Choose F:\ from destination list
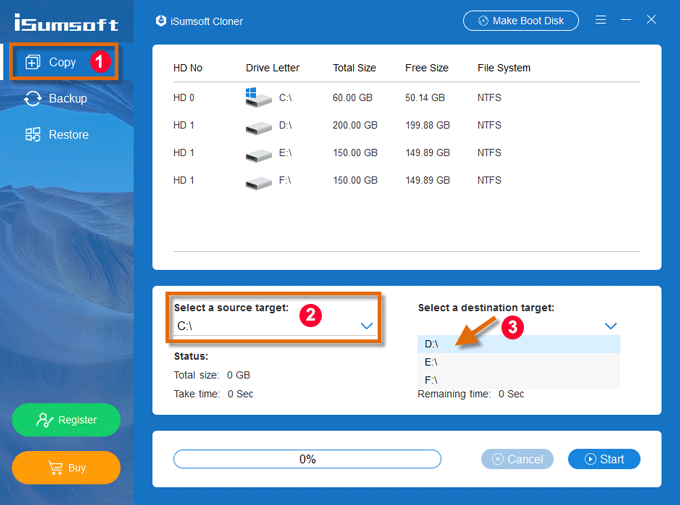Screen dimensions: 680x505 tap(519, 380)
